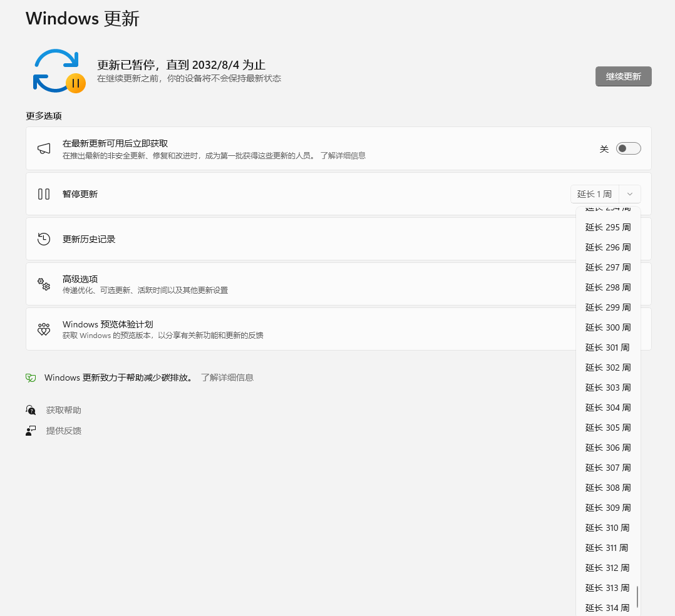Screen dimensions: 675x616
Task: Collapse the pause duration dropdown chevron
Action: click(x=630, y=194)
